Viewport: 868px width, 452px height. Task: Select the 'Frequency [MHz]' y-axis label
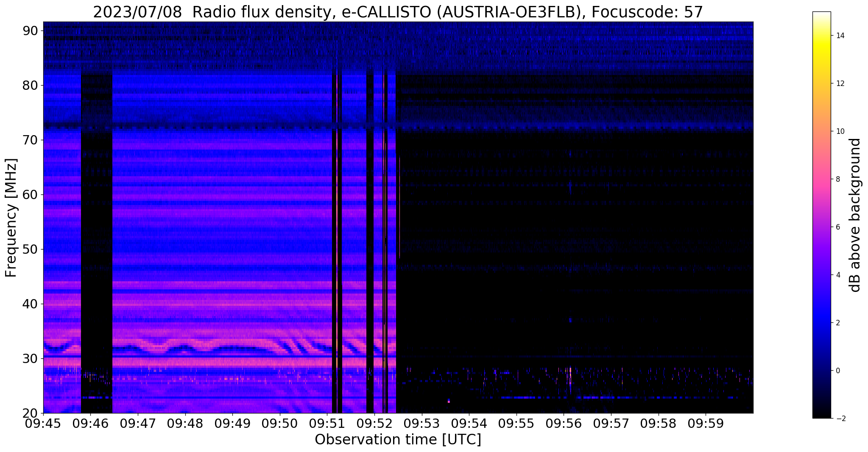click(x=11, y=218)
